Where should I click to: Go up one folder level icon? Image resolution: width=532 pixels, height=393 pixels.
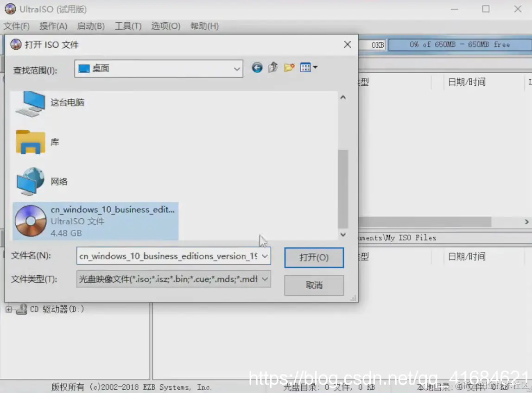click(x=273, y=68)
